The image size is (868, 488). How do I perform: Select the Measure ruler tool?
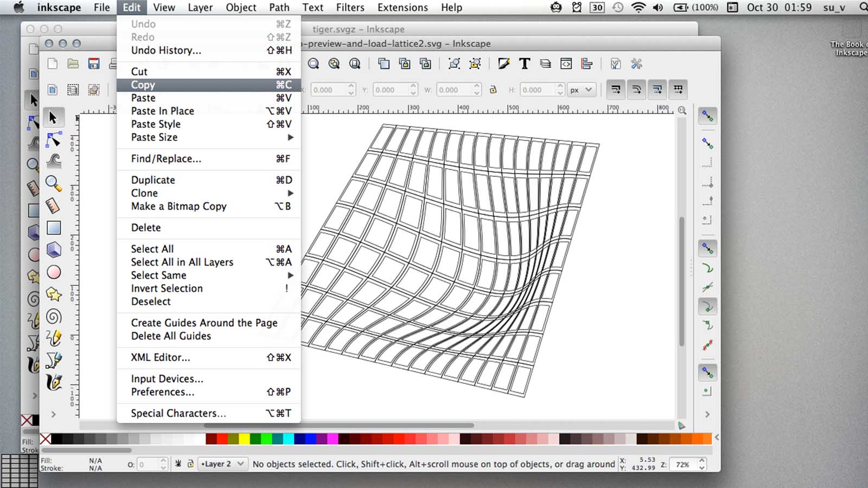click(53, 206)
